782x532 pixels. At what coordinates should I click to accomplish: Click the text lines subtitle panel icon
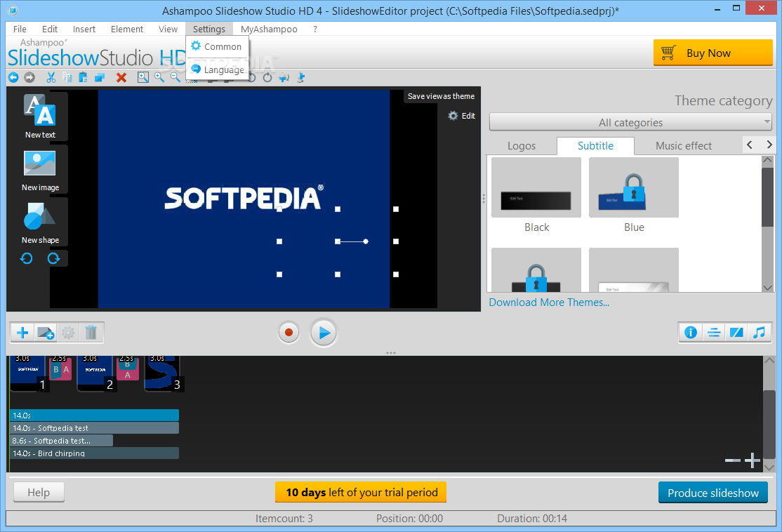click(714, 333)
